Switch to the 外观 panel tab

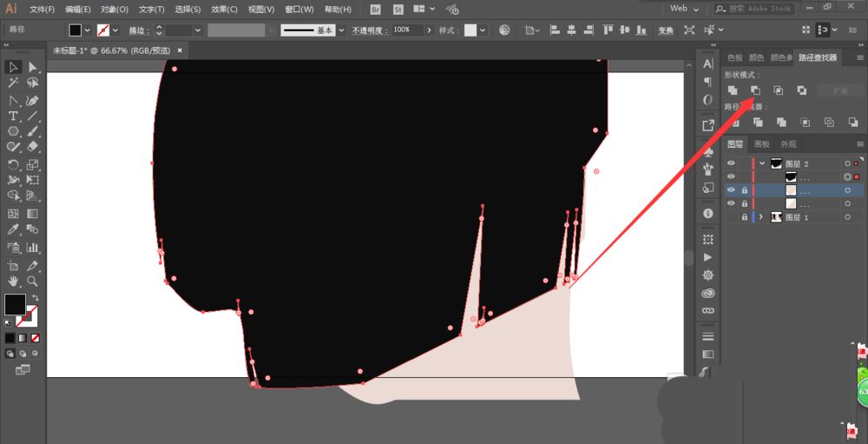pos(787,144)
